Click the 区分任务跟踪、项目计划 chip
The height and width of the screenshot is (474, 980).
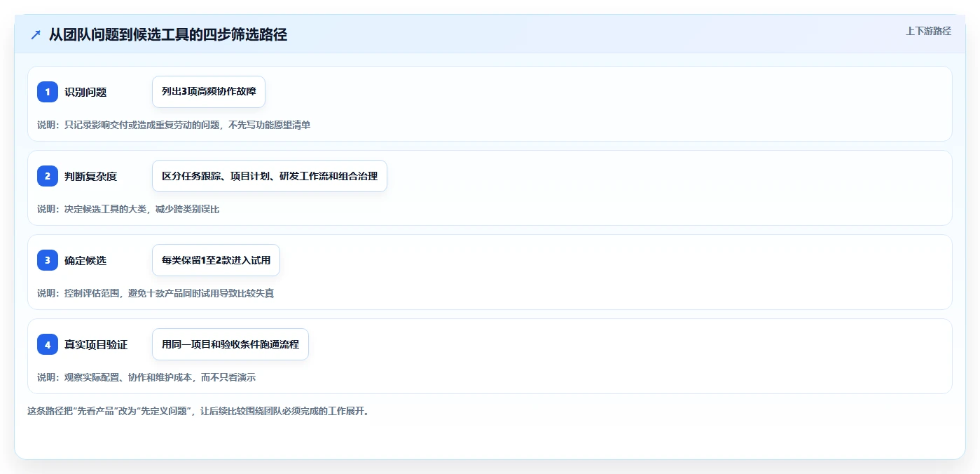pyautogui.click(x=270, y=176)
